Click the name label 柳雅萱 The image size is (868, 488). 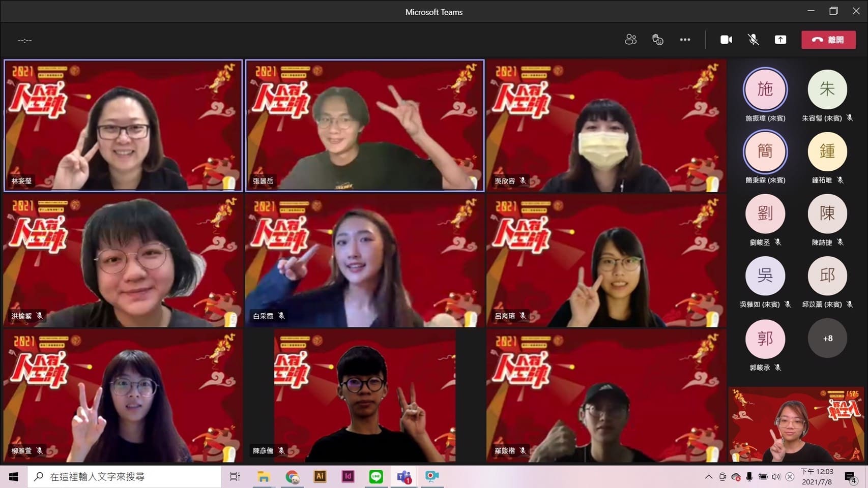[x=21, y=451]
